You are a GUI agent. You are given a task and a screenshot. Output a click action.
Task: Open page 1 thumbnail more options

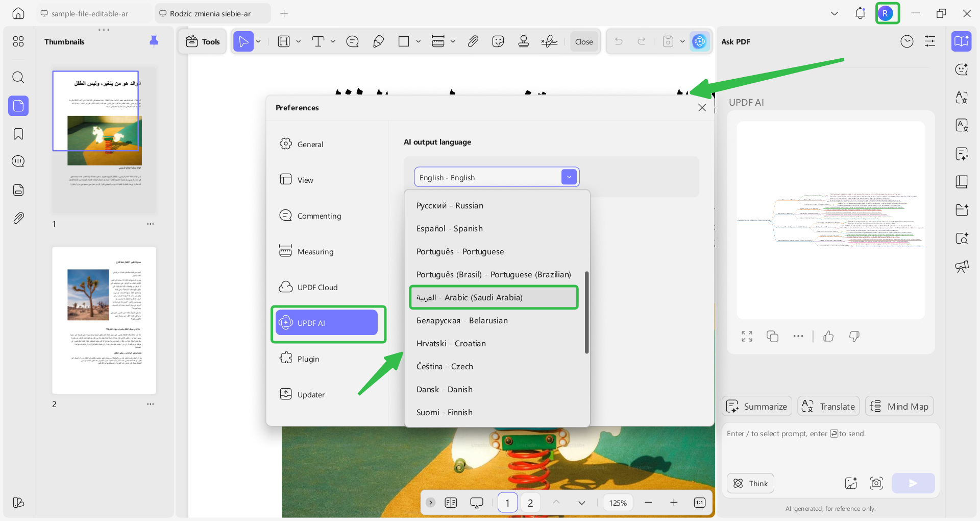[150, 224]
